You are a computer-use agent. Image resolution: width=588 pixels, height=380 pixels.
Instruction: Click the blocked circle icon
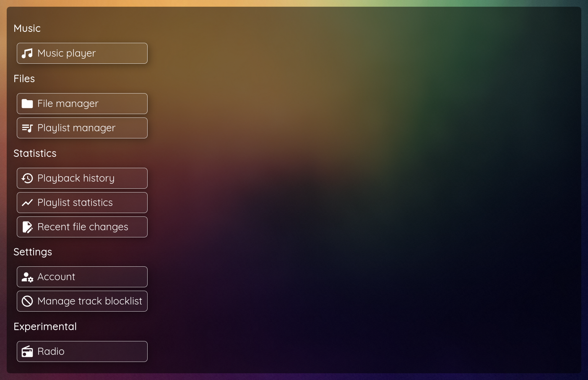pos(27,301)
